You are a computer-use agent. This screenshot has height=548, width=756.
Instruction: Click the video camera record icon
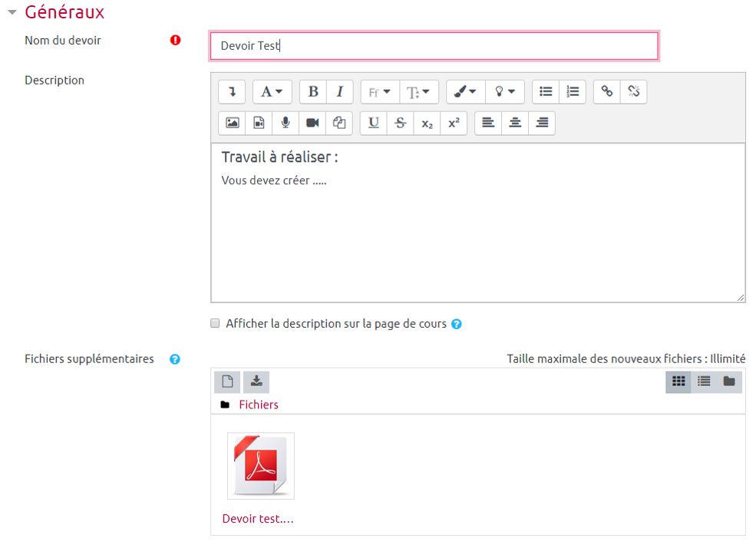point(312,123)
